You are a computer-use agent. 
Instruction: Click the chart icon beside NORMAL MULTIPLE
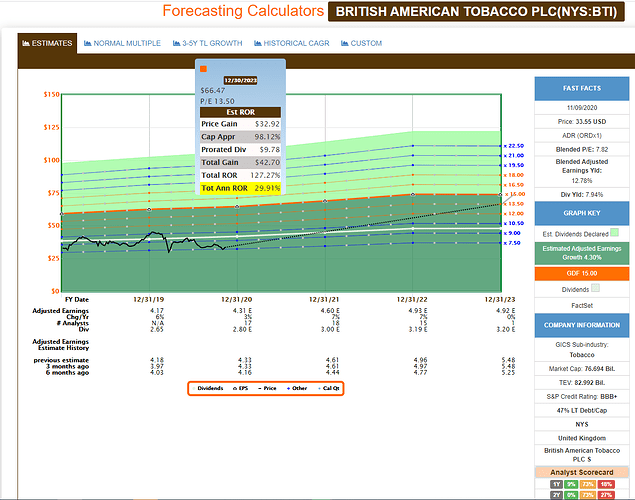coord(87,43)
